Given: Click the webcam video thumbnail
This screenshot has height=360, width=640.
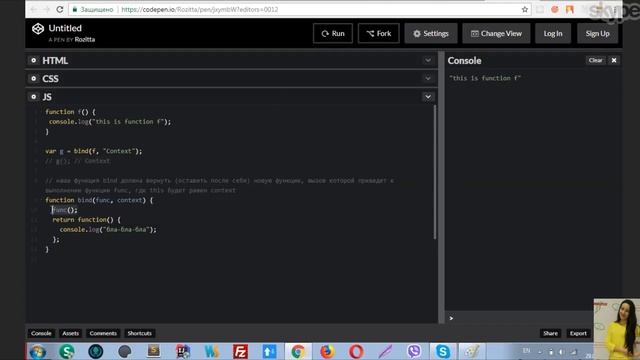Looking at the screenshot, I should 617,329.
